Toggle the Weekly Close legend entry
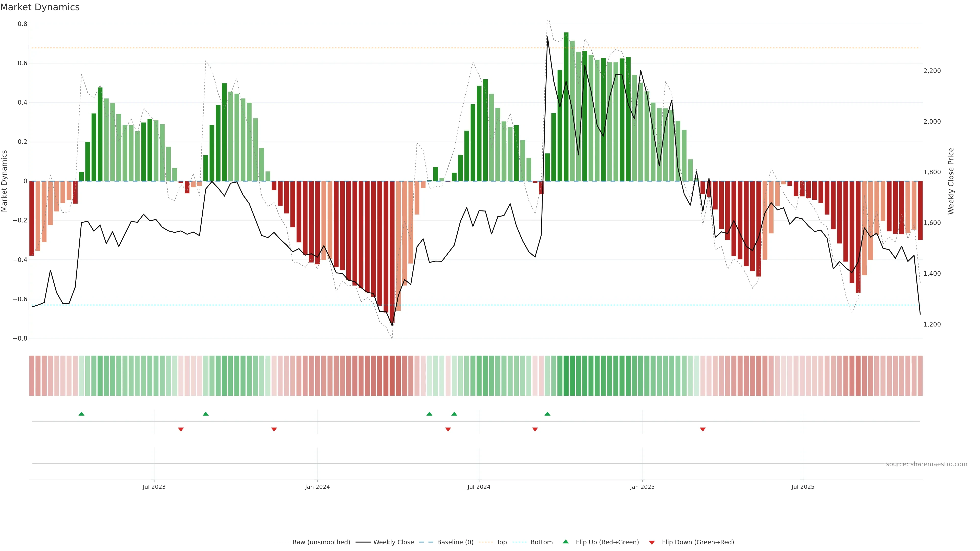This screenshot has width=980, height=551. [393, 542]
